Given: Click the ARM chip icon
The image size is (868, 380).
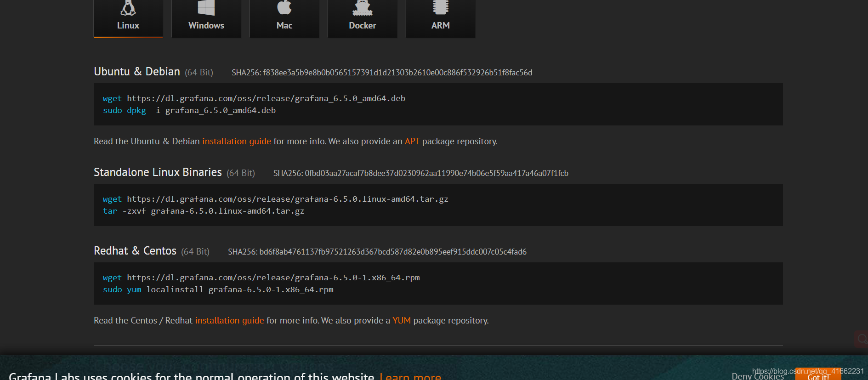Looking at the screenshot, I should tap(441, 7).
